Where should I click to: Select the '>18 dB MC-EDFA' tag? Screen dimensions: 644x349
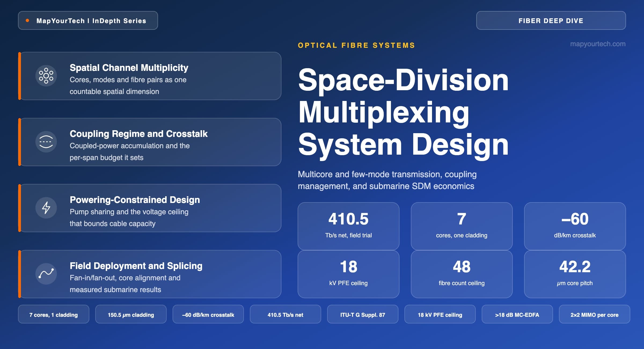click(x=517, y=314)
